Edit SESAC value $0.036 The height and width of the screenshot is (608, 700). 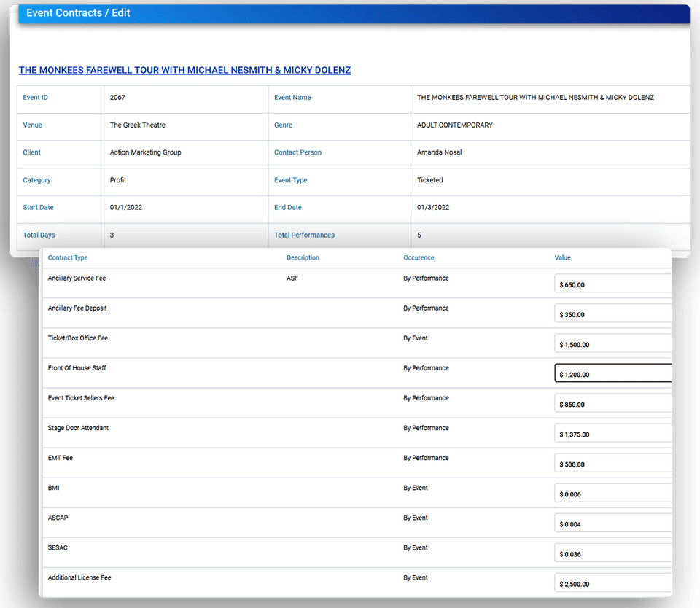613,553
